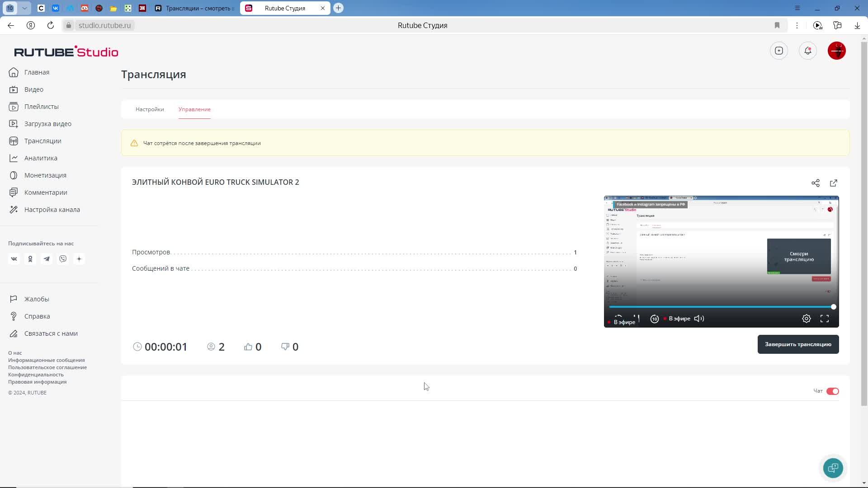The image size is (868, 488).
Task: Open the Конфиденциальность link
Action: (36, 375)
